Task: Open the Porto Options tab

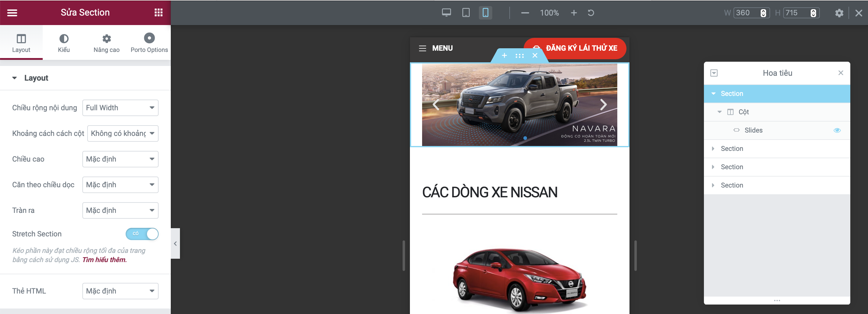Action: pyautogui.click(x=149, y=43)
